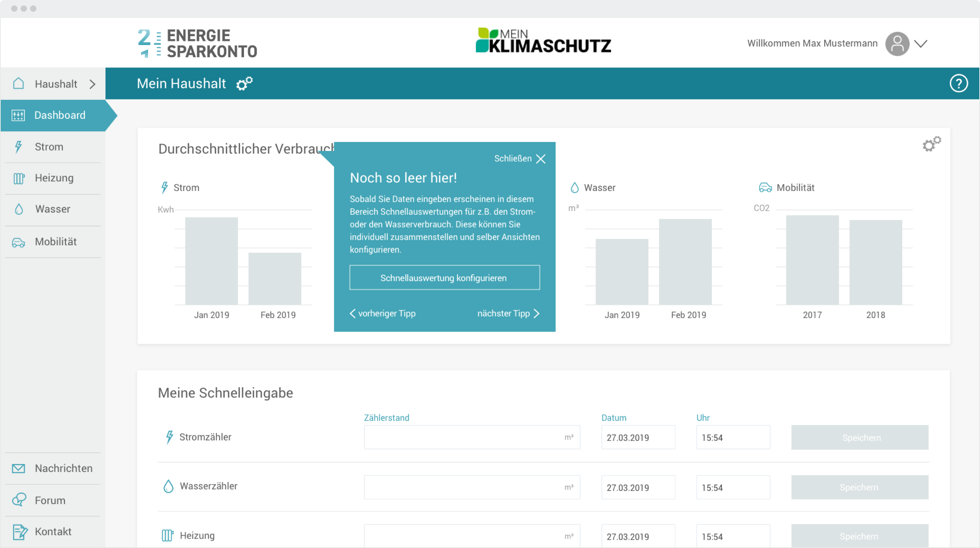Image resolution: width=980 pixels, height=548 pixels.
Task: Open Mobilität sidebar entry
Action: coord(55,242)
